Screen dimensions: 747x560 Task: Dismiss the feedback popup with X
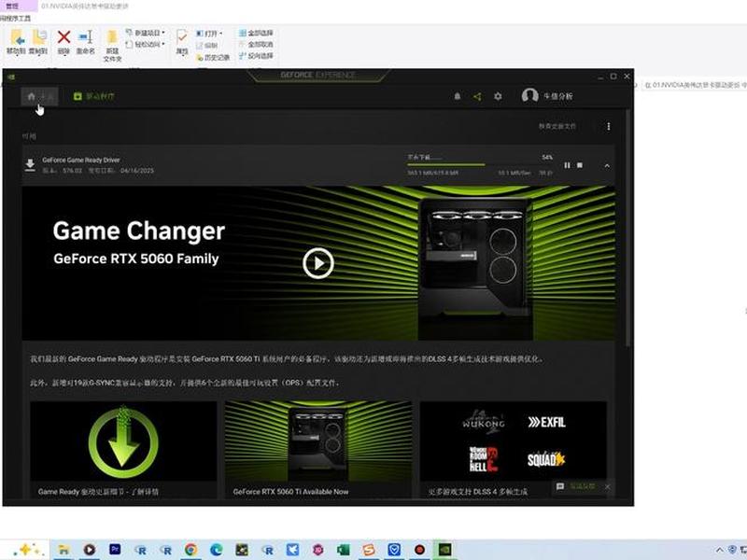point(608,486)
